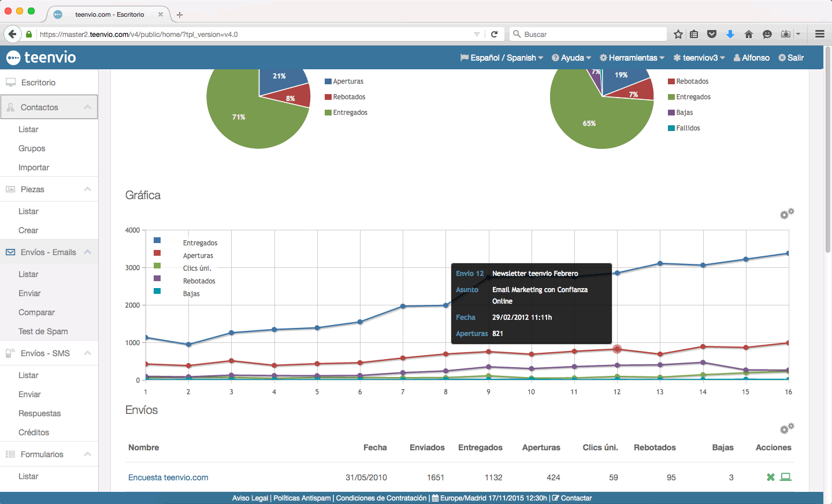
Task: Open the Firefox downloads arrow icon
Action: pos(730,34)
